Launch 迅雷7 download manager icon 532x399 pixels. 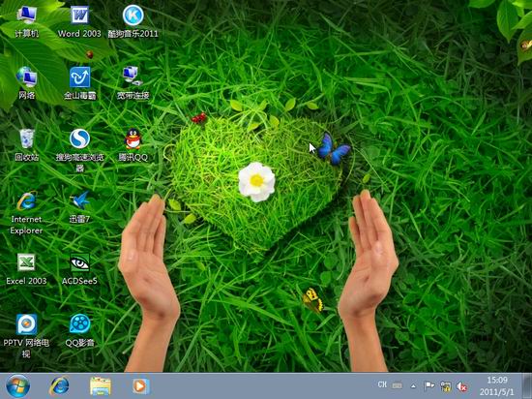click(79, 207)
